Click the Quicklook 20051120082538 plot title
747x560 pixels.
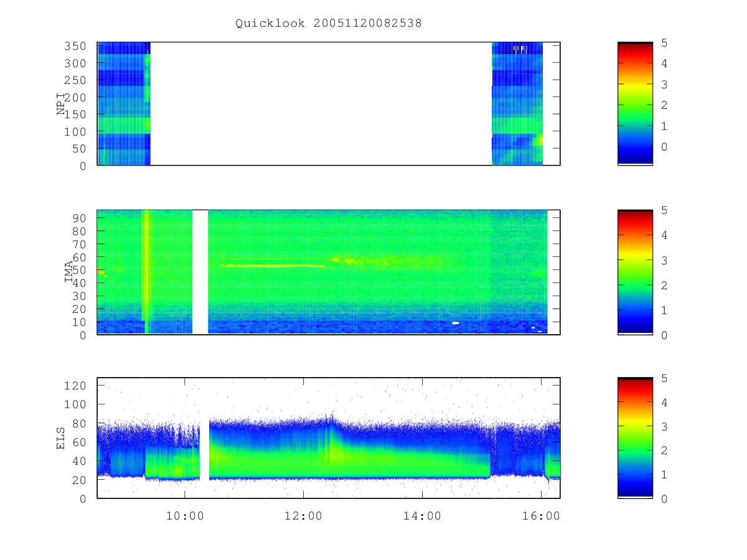point(328,24)
